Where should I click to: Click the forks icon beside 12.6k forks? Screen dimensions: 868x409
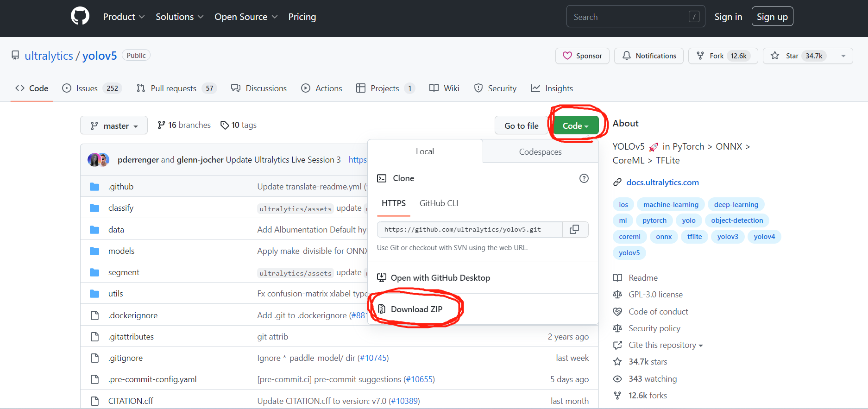coord(617,396)
